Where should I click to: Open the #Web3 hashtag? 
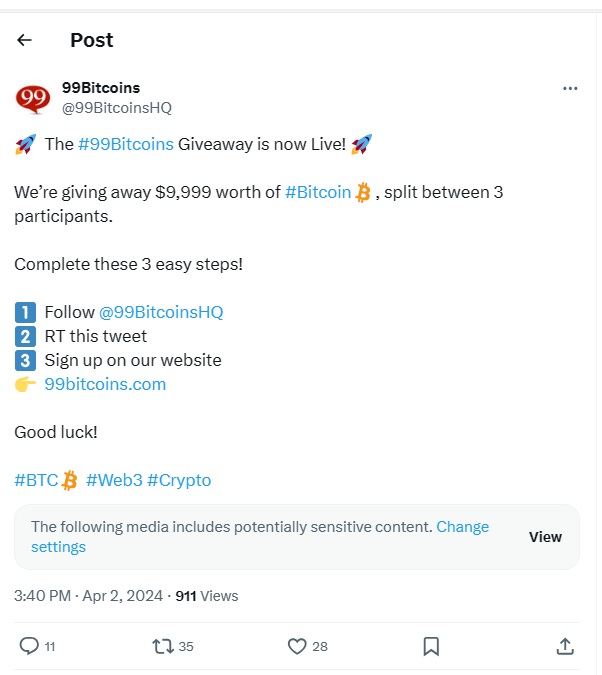tap(114, 480)
